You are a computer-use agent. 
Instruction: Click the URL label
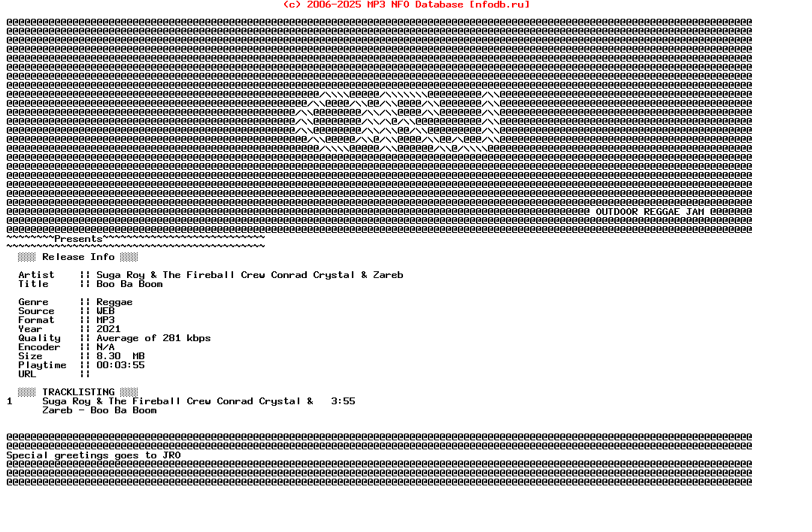[27, 374]
